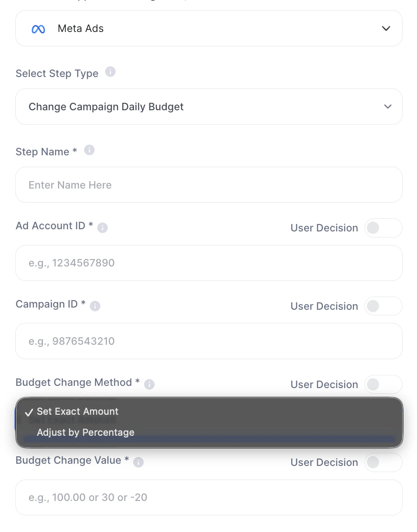The image size is (417, 532).
Task: Click info icon next to Step Name
Action: [89, 150]
